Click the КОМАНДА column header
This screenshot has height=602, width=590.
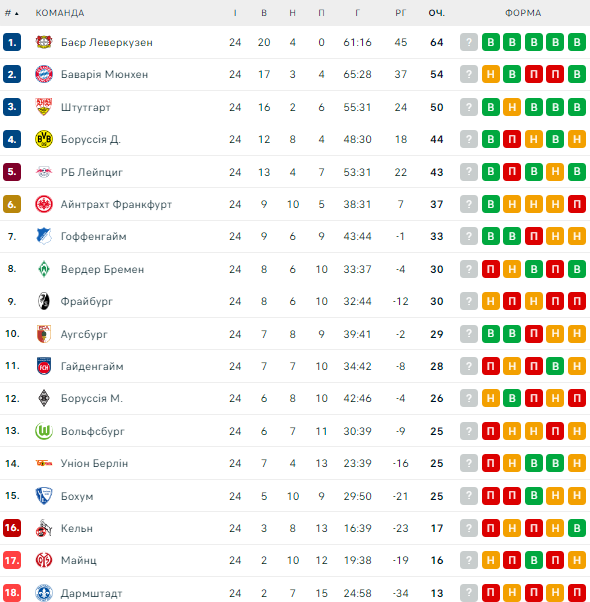tap(60, 13)
